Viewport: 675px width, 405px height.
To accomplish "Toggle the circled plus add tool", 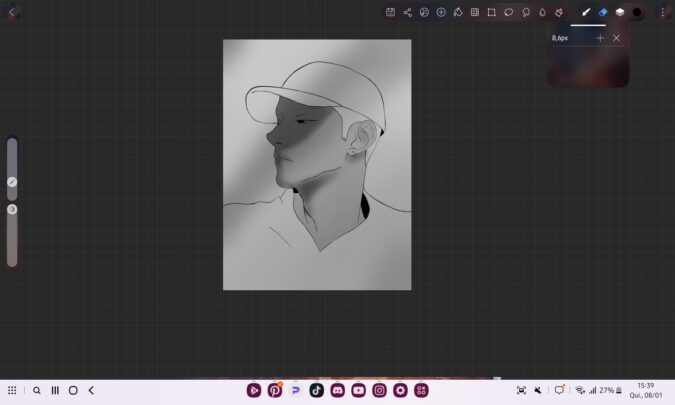I will point(441,12).
